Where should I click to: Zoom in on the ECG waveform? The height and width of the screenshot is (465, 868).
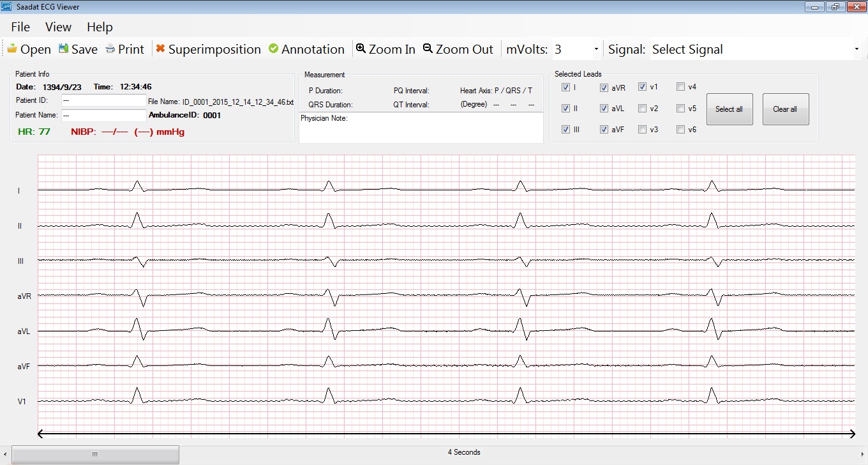point(385,49)
